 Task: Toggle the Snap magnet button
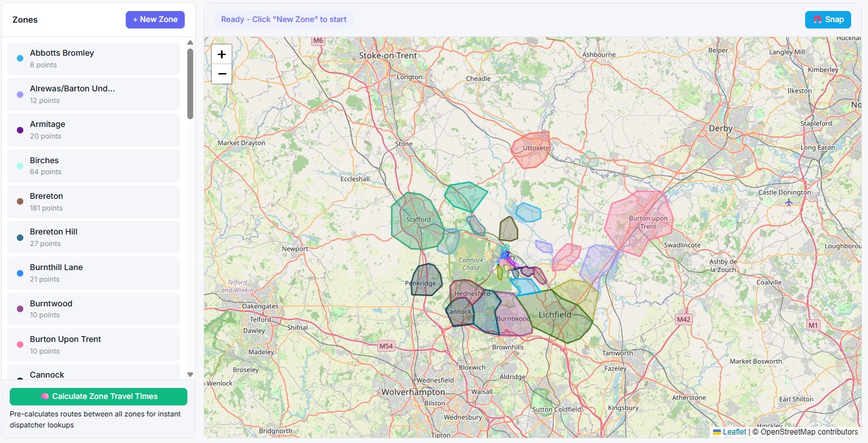click(828, 19)
